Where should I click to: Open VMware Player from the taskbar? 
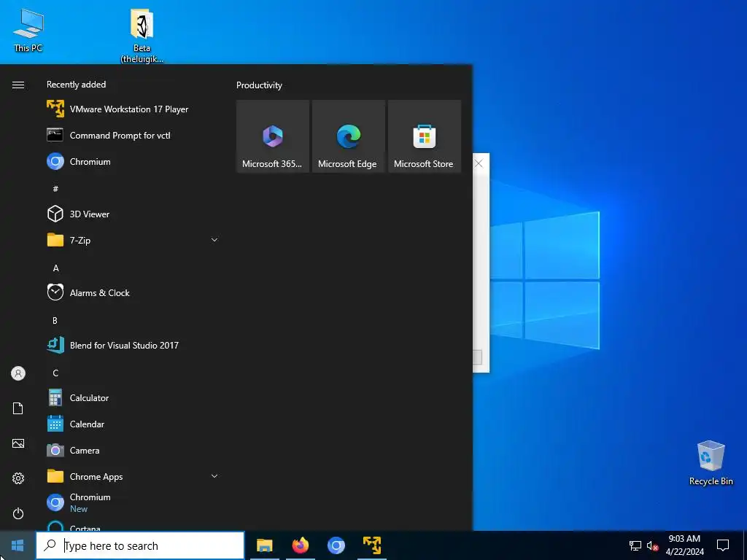click(371, 545)
